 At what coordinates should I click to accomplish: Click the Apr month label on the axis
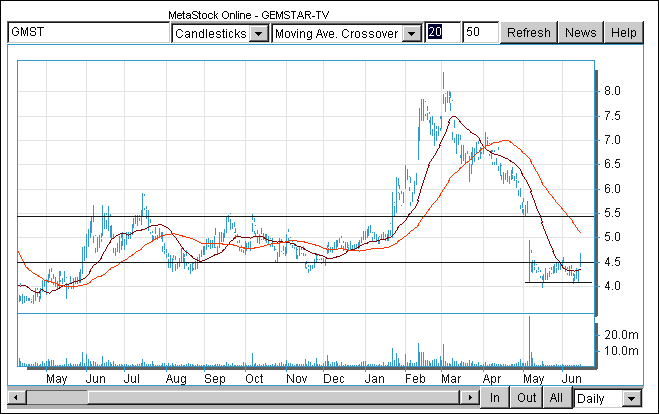point(492,379)
